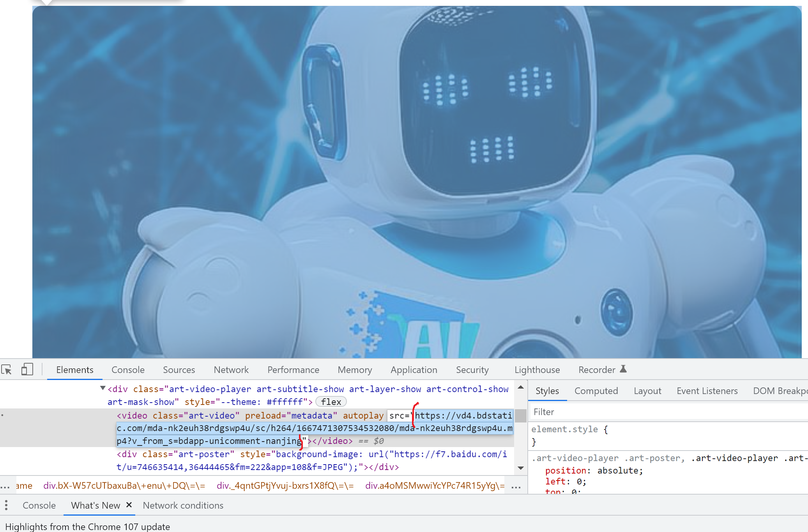The image size is (808, 532).
Task: Select the DOM Breakpoints sidebar tab
Action: click(x=780, y=391)
